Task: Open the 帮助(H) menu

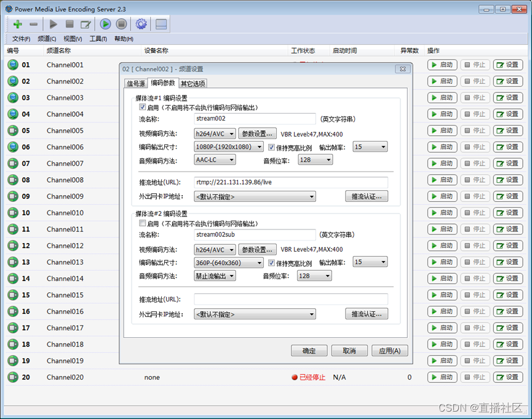Action: click(124, 39)
